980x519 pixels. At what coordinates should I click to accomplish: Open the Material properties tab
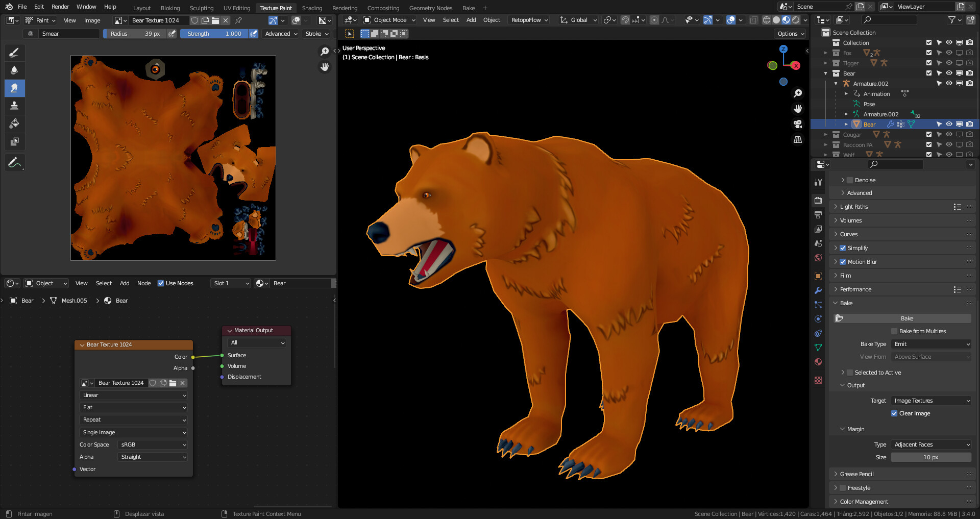point(818,361)
